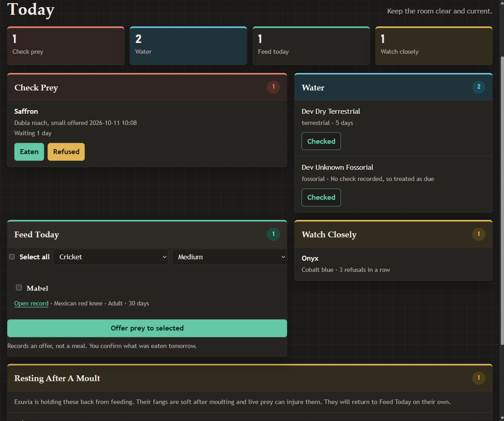Click the Check Prey section heading
The height and width of the screenshot is (421, 504).
[36, 88]
